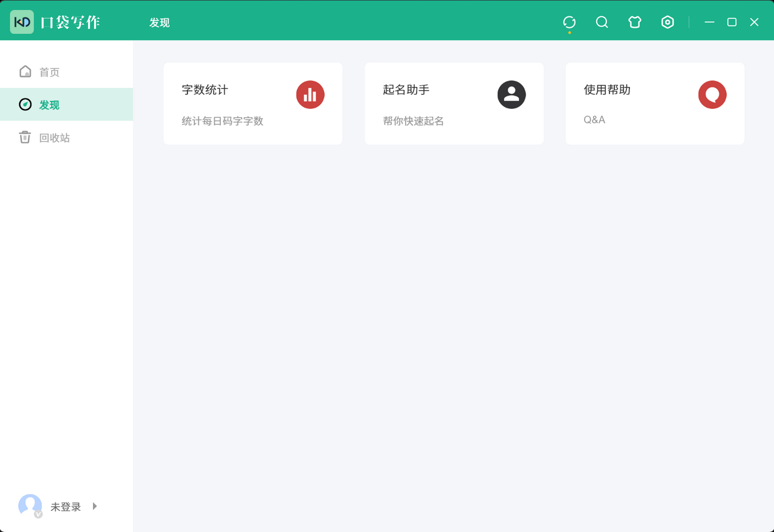This screenshot has width=774, height=532.
Task: Select 首页 in the sidebar
Action: click(x=49, y=71)
